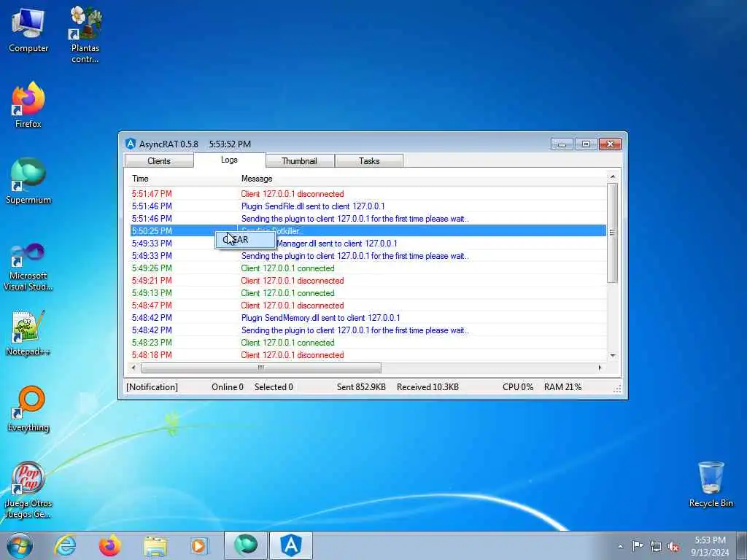
Task: Select the 5:49:21 PM disconnected row
Action: click(368, 281)
